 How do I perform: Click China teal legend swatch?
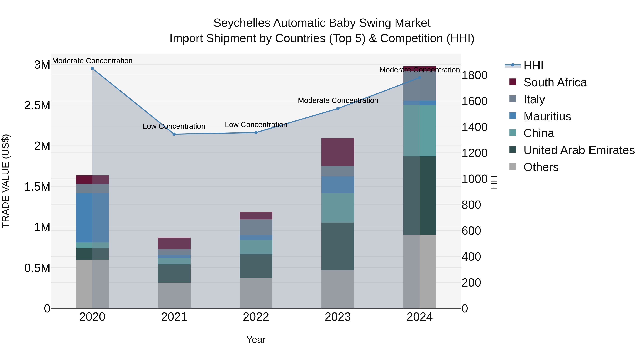pyautogui.click(x=513, y=133)
